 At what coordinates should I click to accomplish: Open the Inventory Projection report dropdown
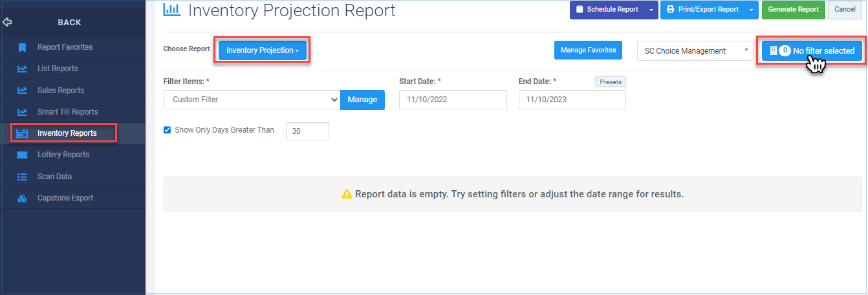point(262,50)
